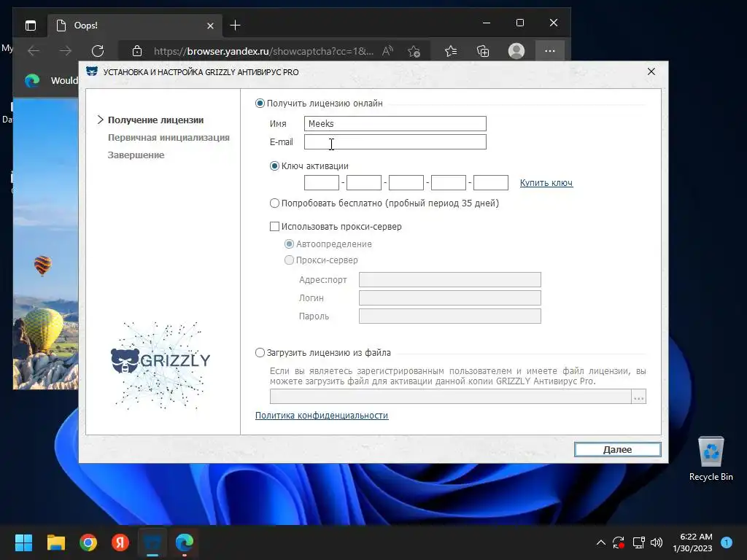Add page to favorites star icon
747x560 pixels.
(414, 51)
